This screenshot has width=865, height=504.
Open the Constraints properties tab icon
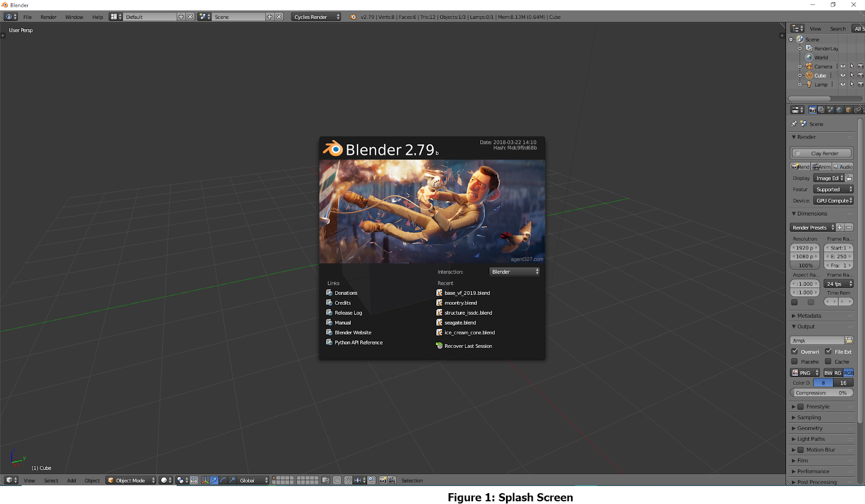[857, 110]
